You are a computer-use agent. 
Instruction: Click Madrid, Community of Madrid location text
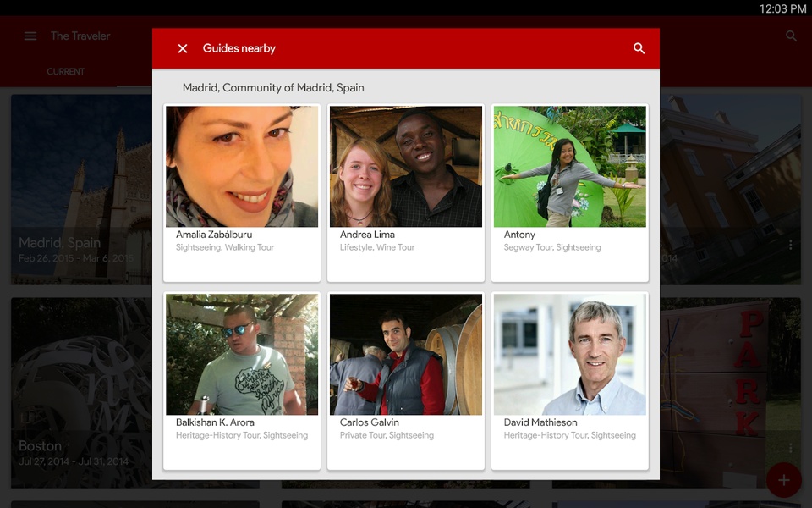(x=273, y=87)
